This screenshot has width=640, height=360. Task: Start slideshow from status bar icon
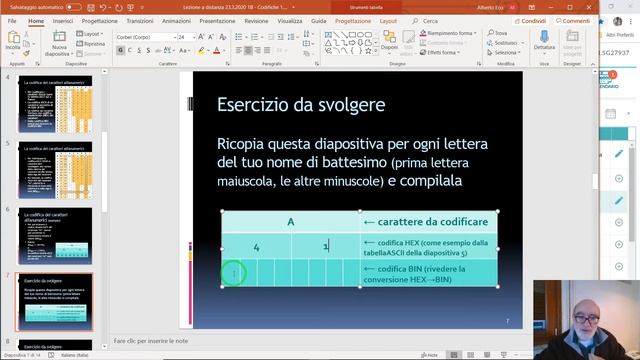point(504,355)
